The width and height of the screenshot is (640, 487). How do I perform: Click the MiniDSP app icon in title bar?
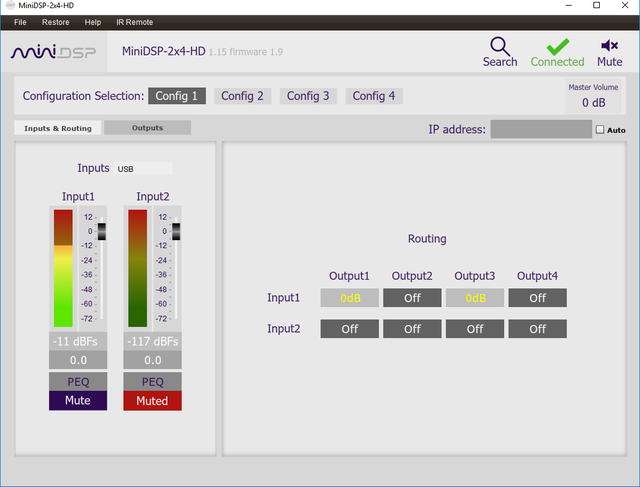[11, 5]
